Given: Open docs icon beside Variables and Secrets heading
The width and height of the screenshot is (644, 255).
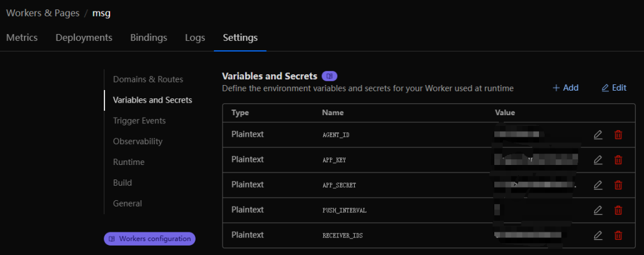Looking at the screenshot, I should (x=330, y=76).
